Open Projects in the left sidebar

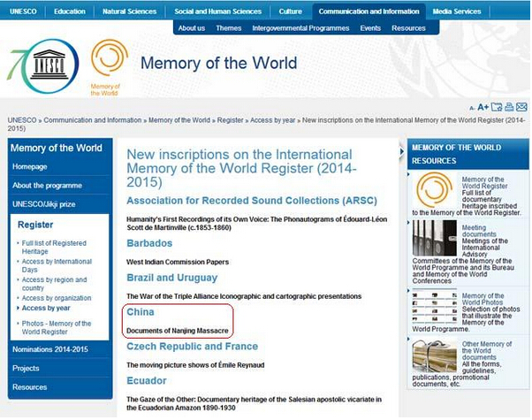pos(26,369)
